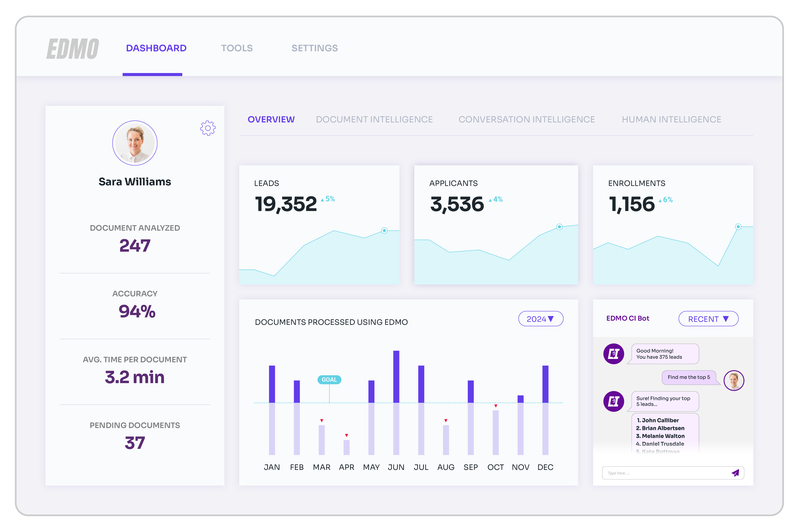Open the Tools menu
799x532 pixels.
pyautogui.click(x=237, y=48)
